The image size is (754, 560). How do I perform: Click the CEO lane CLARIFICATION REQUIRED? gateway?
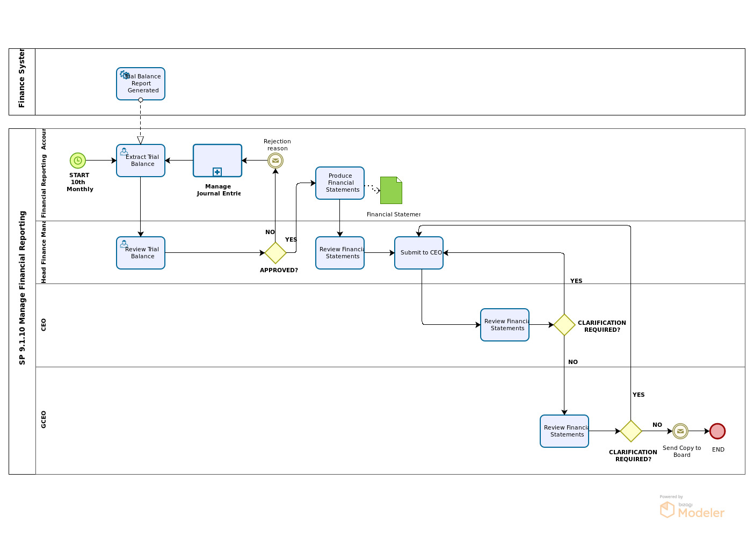point(564,325)
